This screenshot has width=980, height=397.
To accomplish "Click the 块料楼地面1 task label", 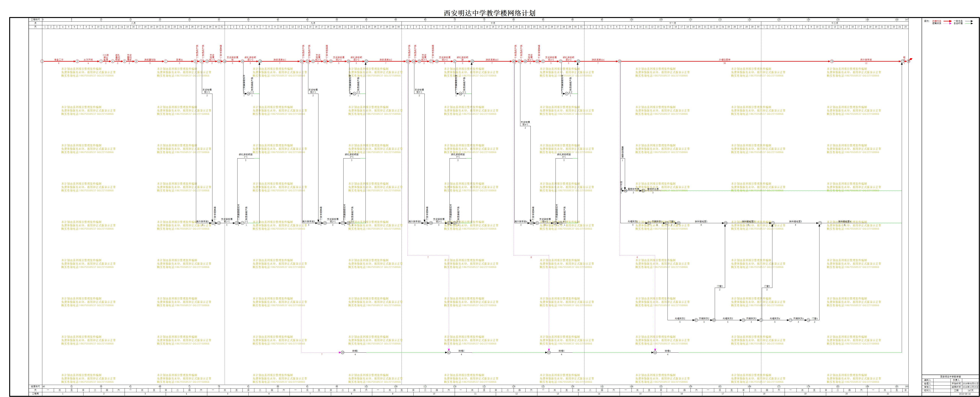I will (701, 221).
